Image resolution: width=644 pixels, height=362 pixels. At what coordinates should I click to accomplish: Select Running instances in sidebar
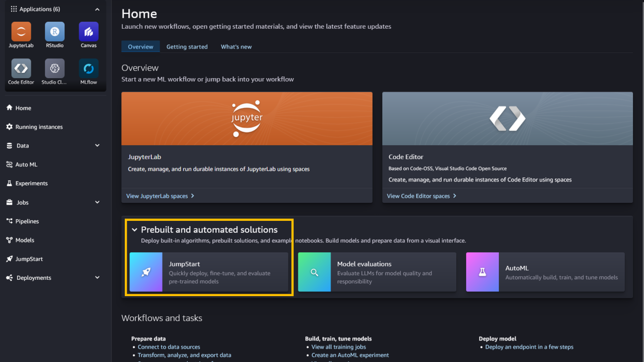(x=39, y=127)
